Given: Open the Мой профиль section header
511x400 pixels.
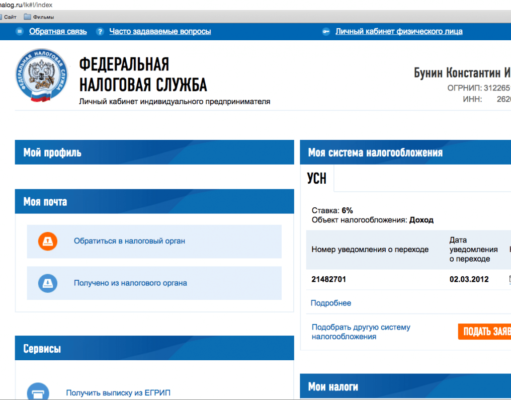Looking at the screenshot, I should coord(154,152).
